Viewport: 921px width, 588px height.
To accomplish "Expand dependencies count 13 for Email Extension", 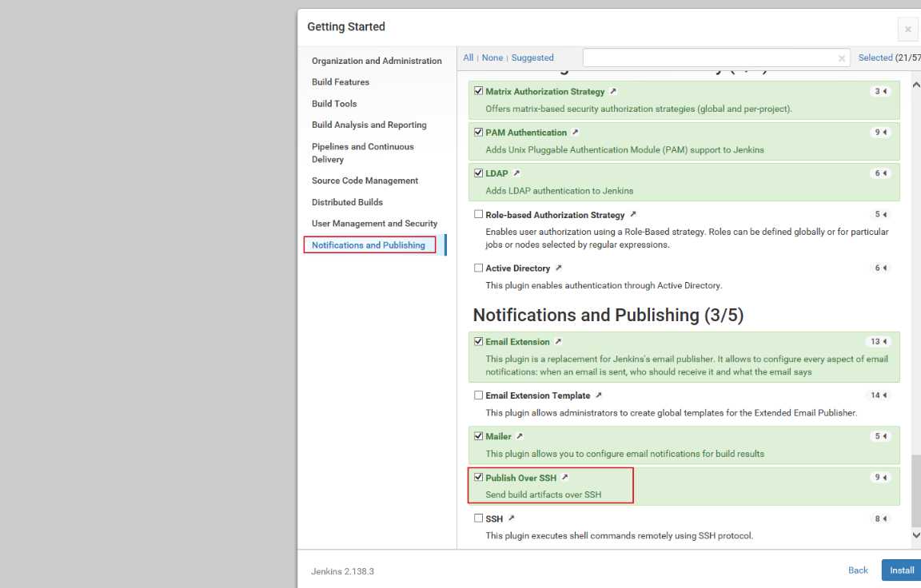I will (x=878, y=341).
